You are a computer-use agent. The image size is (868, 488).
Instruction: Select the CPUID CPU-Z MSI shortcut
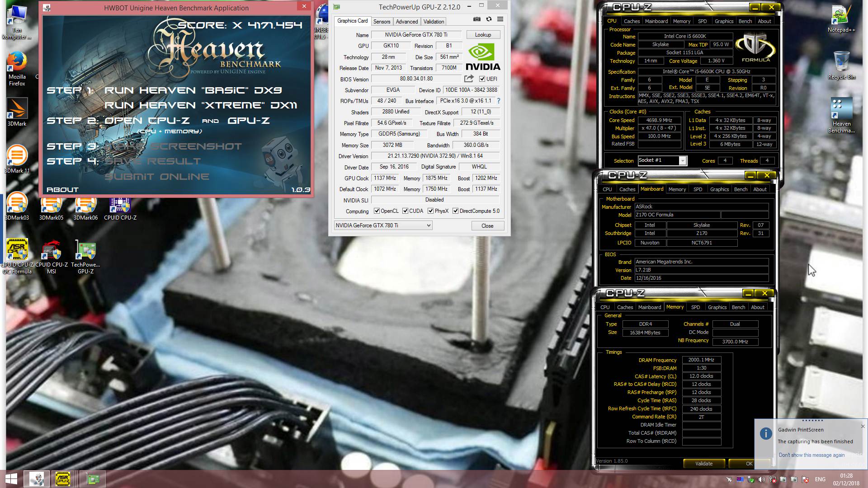tap(51, 256)
